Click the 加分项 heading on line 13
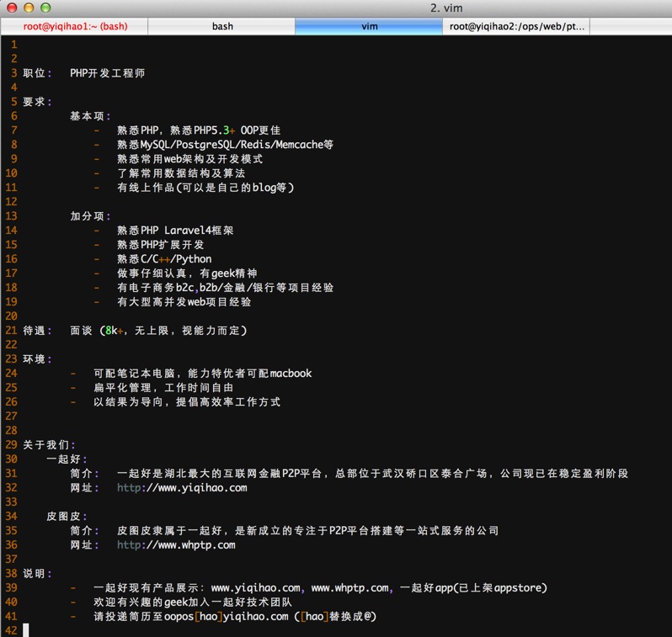672x637 pixels. click(88, 216)
